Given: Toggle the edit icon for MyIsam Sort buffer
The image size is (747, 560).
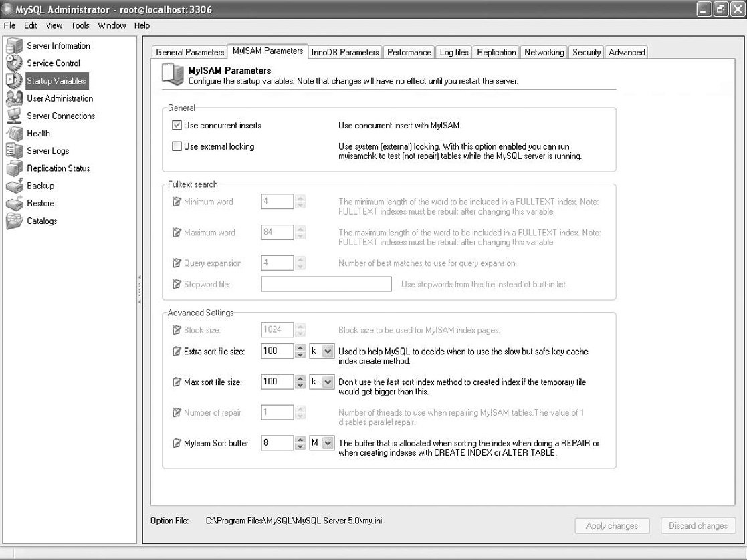Looking at the screenshot, I should tap(177, 443).
